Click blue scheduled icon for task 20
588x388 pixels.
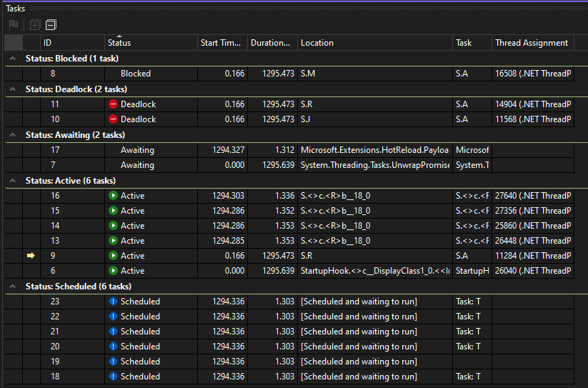pyautogui.click(x=114, y=347)
